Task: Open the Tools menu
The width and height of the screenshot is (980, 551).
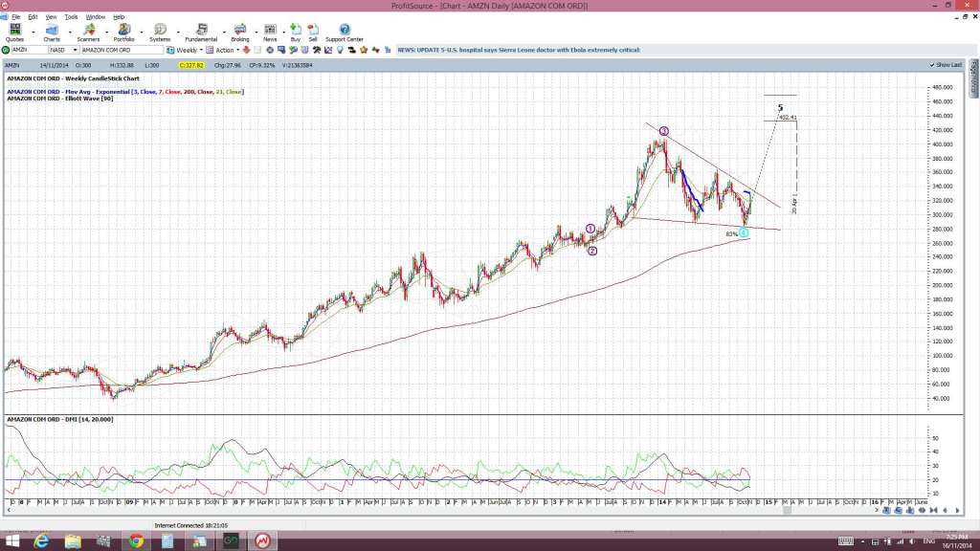Action: click(x=71, y=17)
